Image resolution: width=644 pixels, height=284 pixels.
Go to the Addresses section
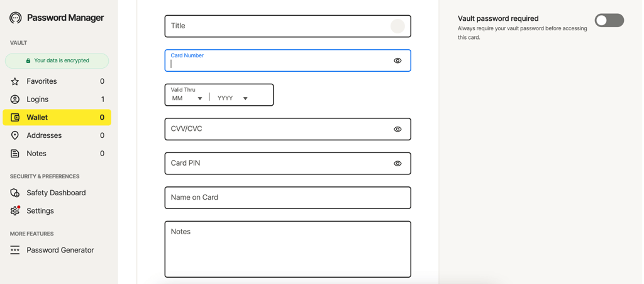coord(57,135)
